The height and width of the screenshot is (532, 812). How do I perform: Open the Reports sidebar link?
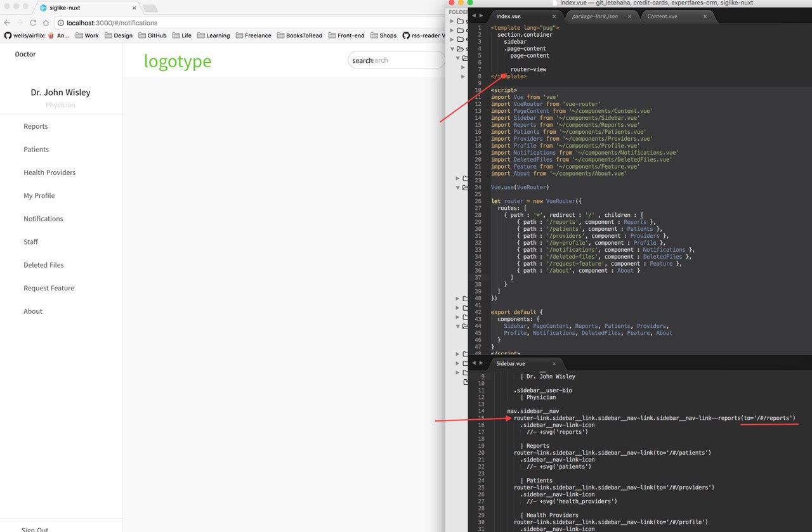click(x=36, y=126)
